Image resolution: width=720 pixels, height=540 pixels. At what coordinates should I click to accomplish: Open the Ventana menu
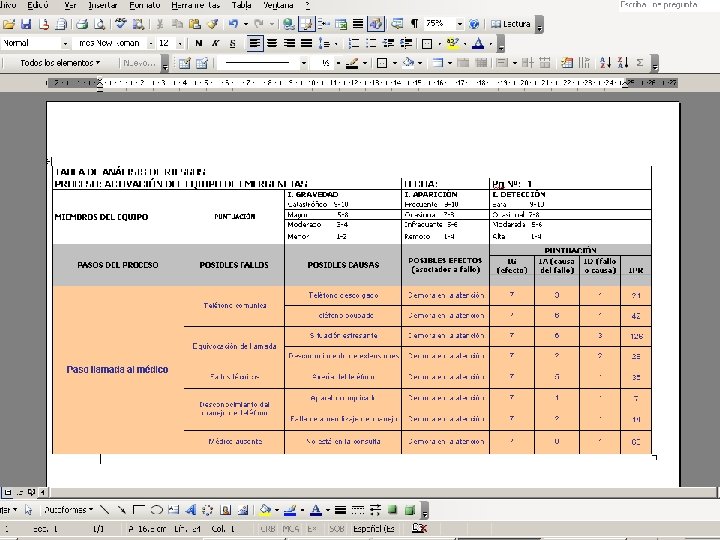pos(278,6)
